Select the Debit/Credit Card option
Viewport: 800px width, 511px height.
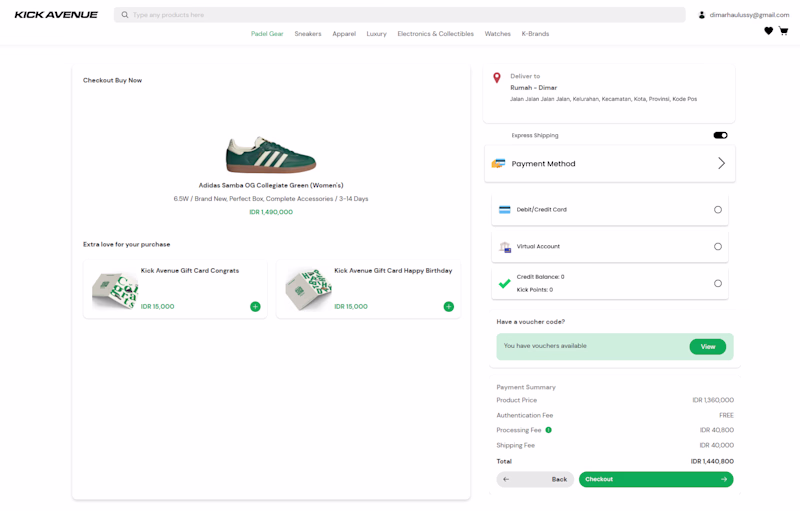(x=717, y=210)
